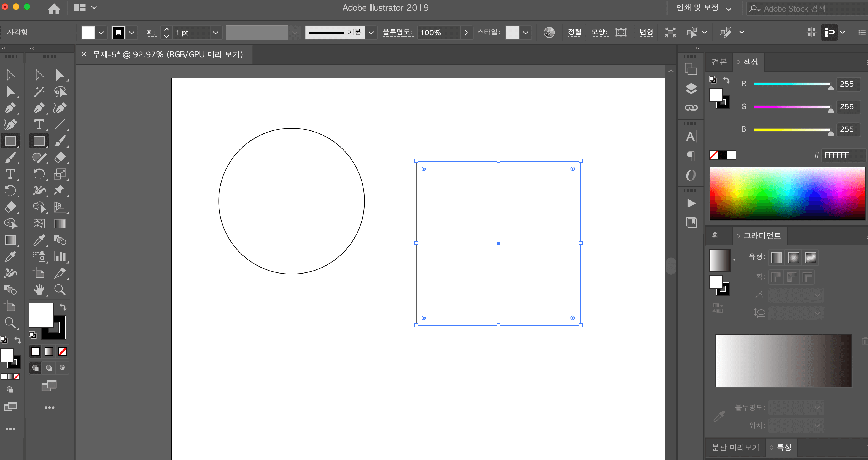Click the Recolor Artwork wheel icon
Image resolution: width=868 pixels, height=460 pixels.
click(549, 32)
